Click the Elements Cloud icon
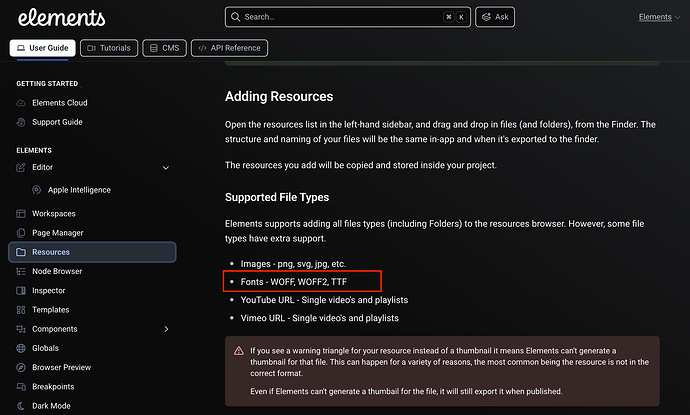Image resolution: width=690 pixels, height=415 pixels. coord(21,103)
